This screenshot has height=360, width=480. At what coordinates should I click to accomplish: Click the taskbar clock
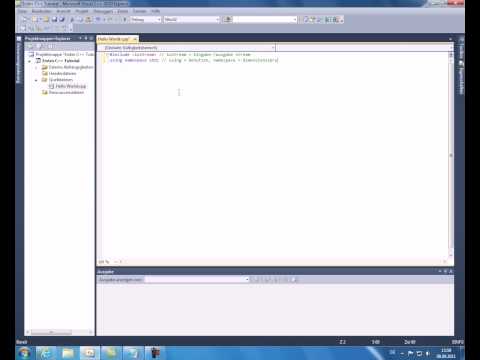[x=446, y=353]
